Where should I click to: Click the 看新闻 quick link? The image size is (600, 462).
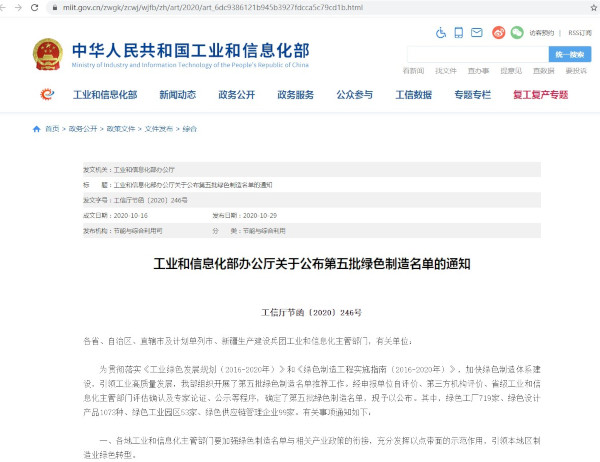pos(413,71)
